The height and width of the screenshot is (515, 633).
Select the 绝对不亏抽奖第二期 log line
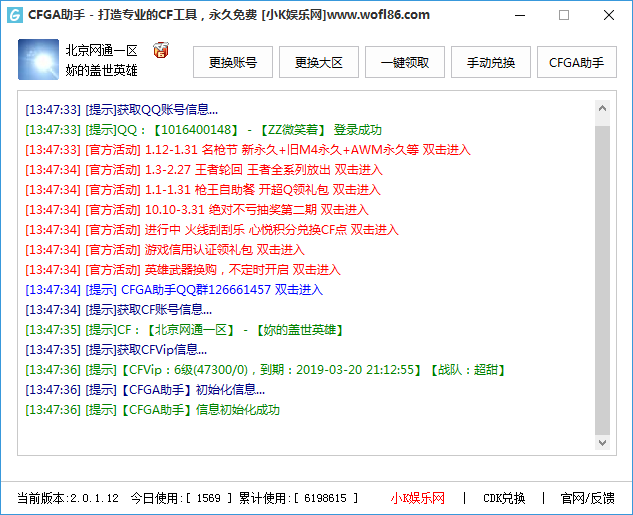(x=197, y=209)
